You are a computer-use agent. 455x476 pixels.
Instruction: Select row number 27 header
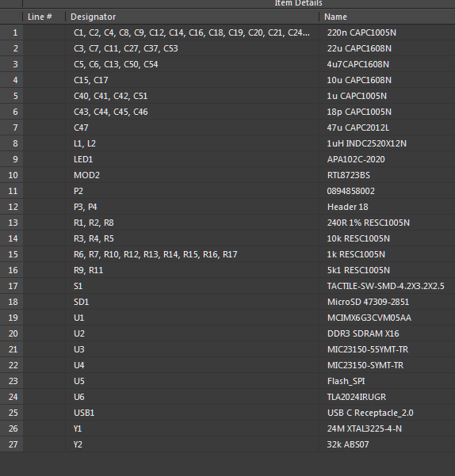point(11,444)
